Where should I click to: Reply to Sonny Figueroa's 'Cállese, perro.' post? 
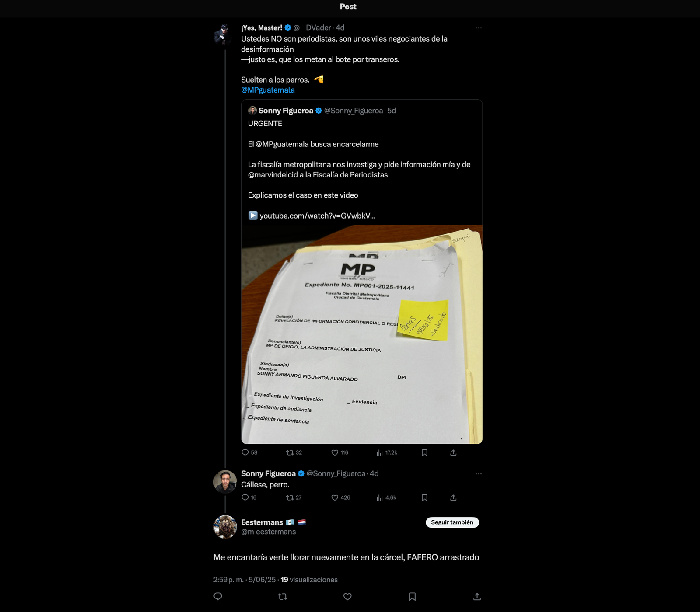pos(249,497)
